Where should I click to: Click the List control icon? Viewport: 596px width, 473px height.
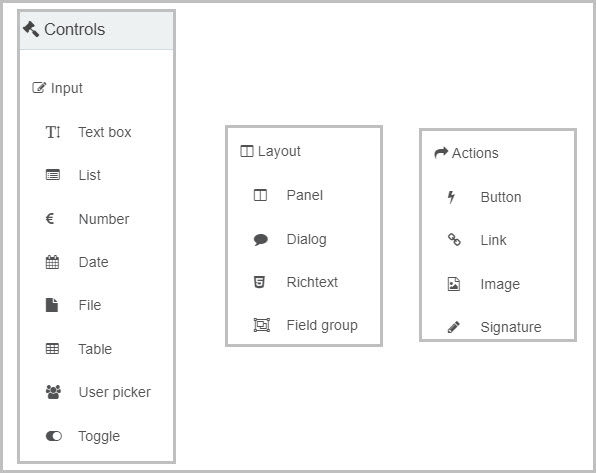[52, 175]
